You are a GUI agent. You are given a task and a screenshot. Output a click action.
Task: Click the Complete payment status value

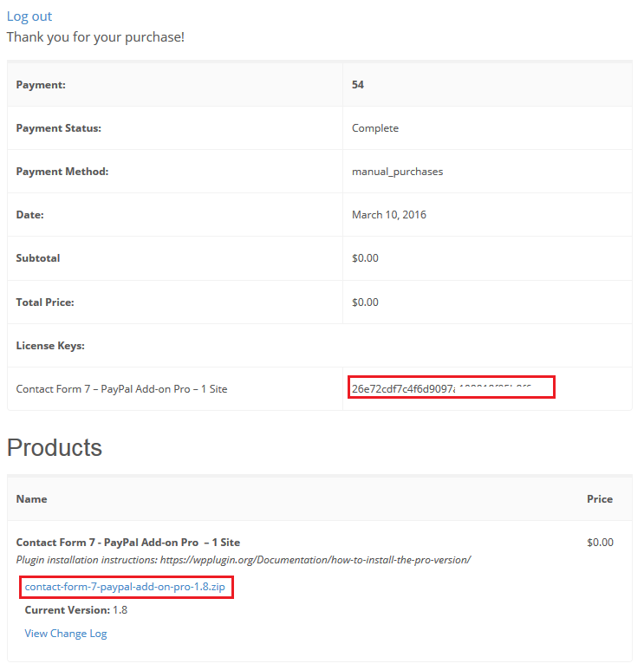(375, 128)
